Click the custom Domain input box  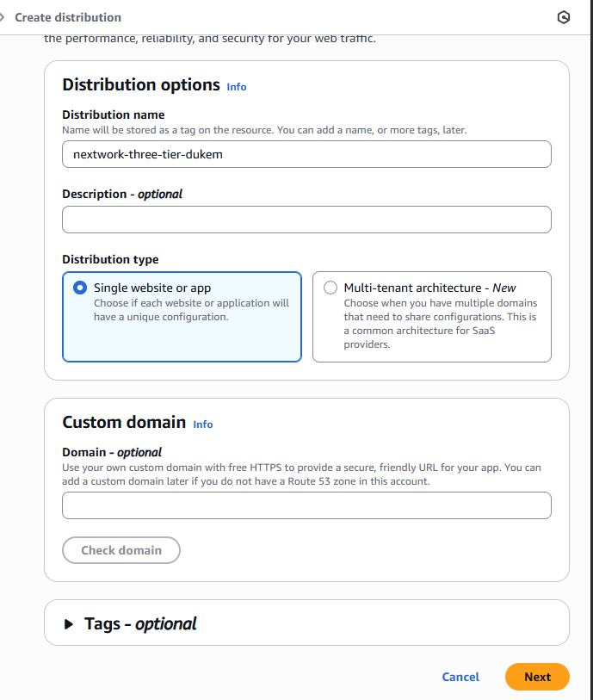pyautogui.click(x=306, y=505)
